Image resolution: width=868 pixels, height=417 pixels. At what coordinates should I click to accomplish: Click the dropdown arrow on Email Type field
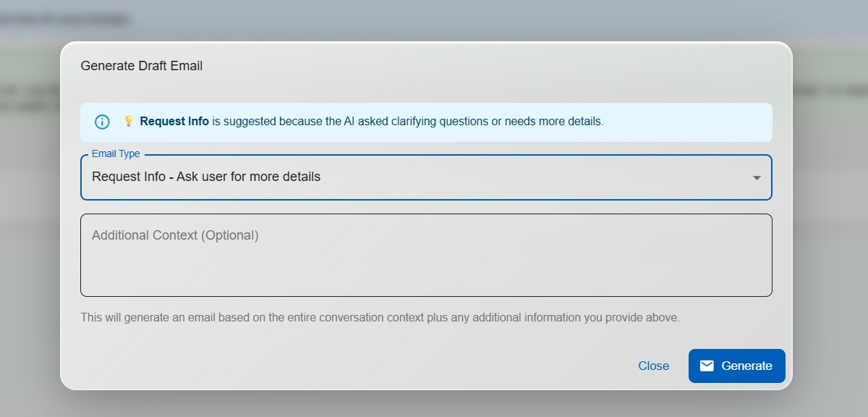[x=755, y=177]
